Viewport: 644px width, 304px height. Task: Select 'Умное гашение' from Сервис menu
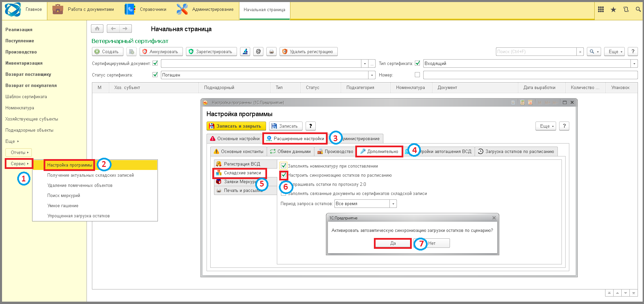coord(63,206)
